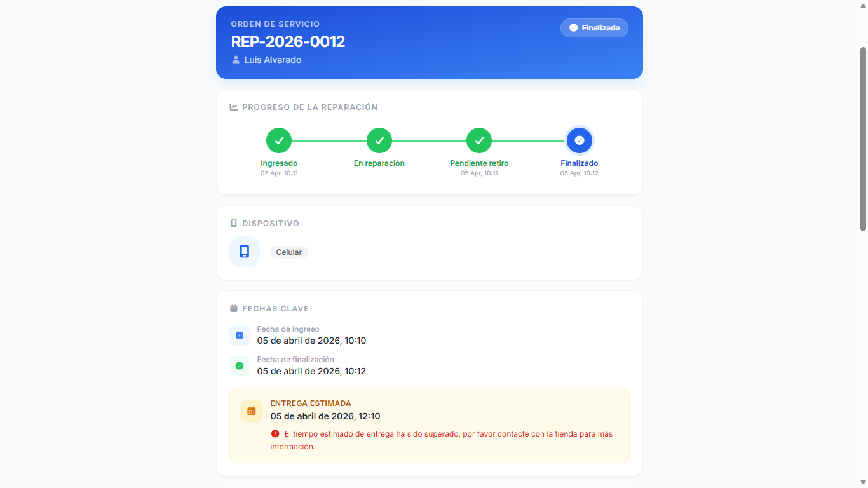
Task: Click the customer name Luis Alvarado
Action: coord(273,60)
